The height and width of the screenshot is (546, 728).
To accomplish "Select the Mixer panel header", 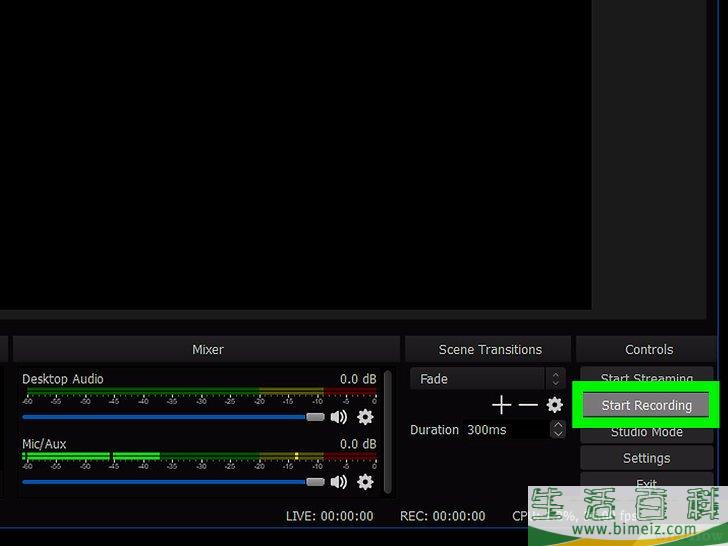I will (208, 349).
